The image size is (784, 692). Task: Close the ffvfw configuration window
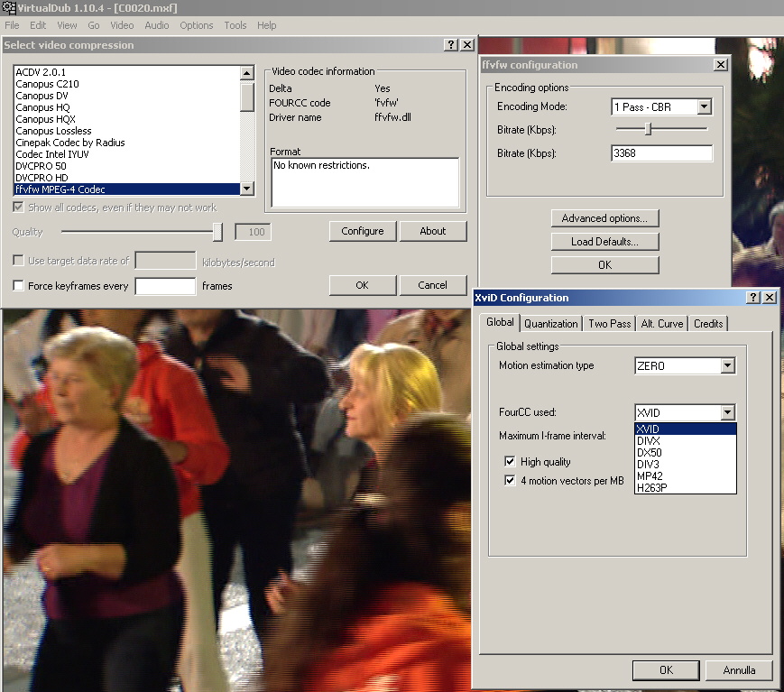tap(721, 64)
